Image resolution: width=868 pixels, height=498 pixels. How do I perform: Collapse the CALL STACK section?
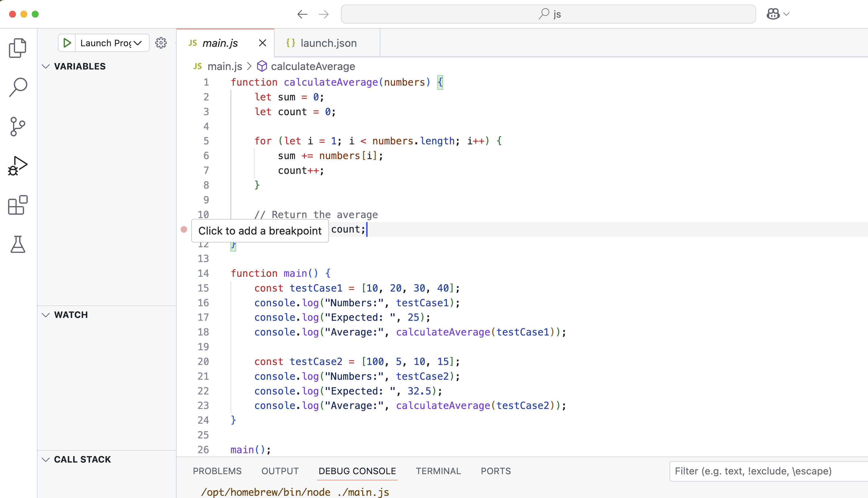(45, 459)
